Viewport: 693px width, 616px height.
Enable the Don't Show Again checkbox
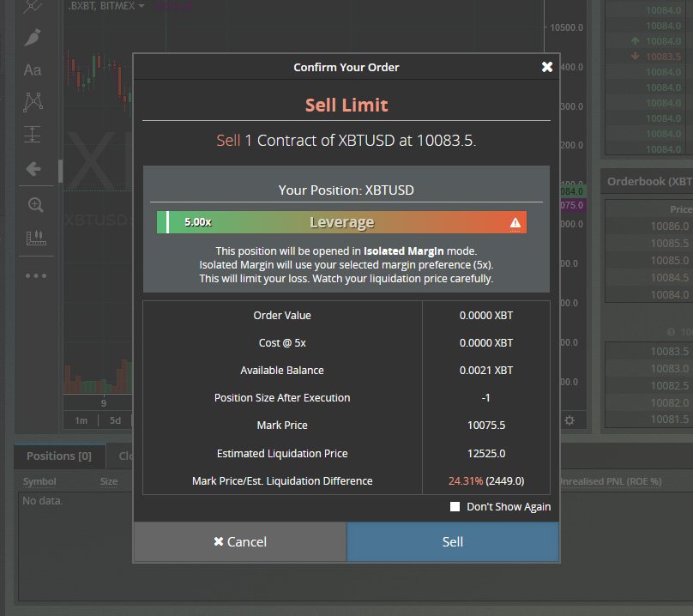pos(455,507)
